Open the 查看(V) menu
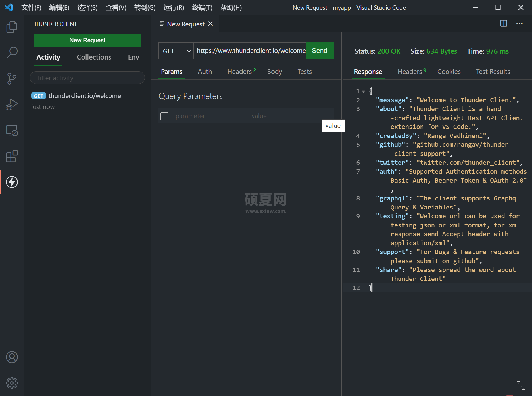The height and width of the screenshot is (396, 532). tap(116, 7)
